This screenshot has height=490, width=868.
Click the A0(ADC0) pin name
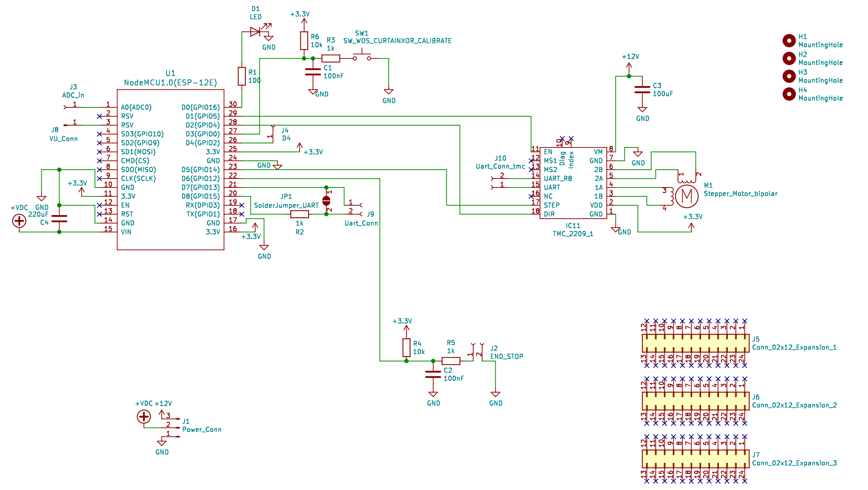pyautogui.click(x=136, y=107)
